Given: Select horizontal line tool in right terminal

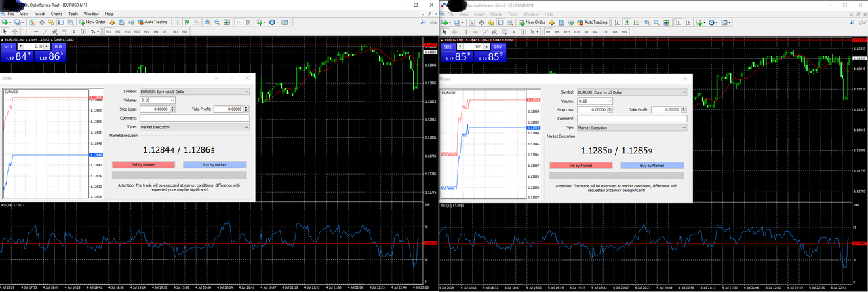Looking at the screenshot, I should point(475,32).
